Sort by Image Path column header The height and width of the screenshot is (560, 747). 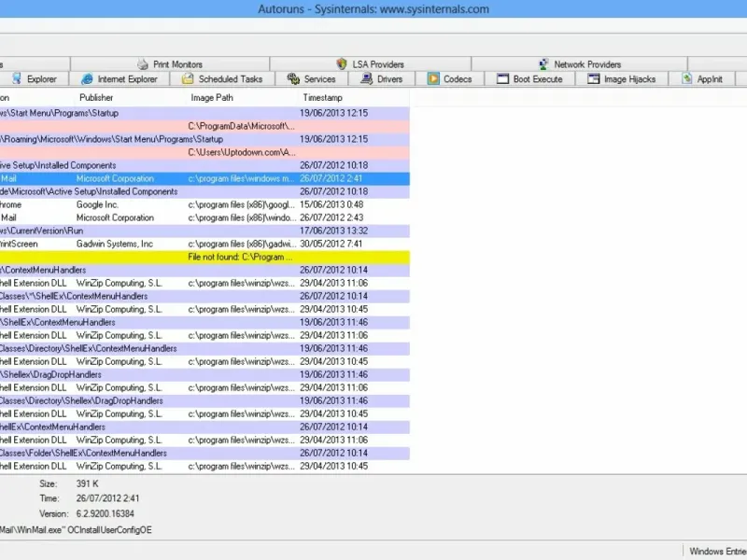click(212, 98)
